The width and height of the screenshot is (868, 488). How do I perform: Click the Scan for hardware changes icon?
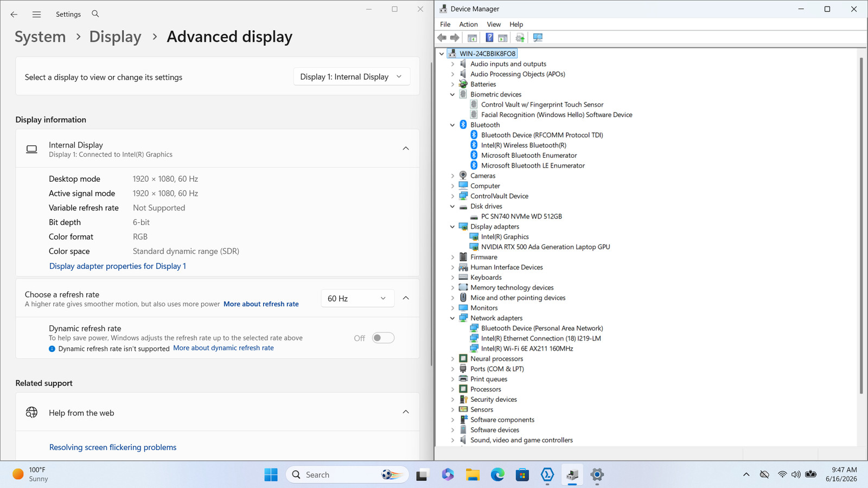538,37
